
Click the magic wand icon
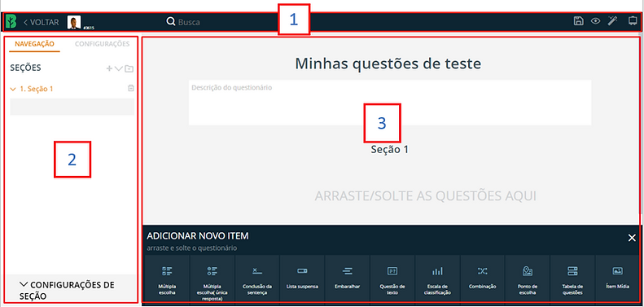[x=613, y=21]
